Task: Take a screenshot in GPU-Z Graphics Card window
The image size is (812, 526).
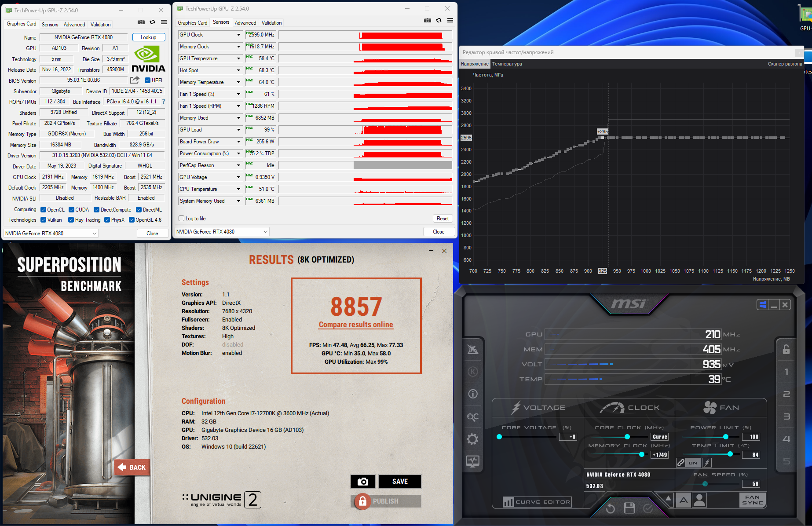Action: point(141,22)
